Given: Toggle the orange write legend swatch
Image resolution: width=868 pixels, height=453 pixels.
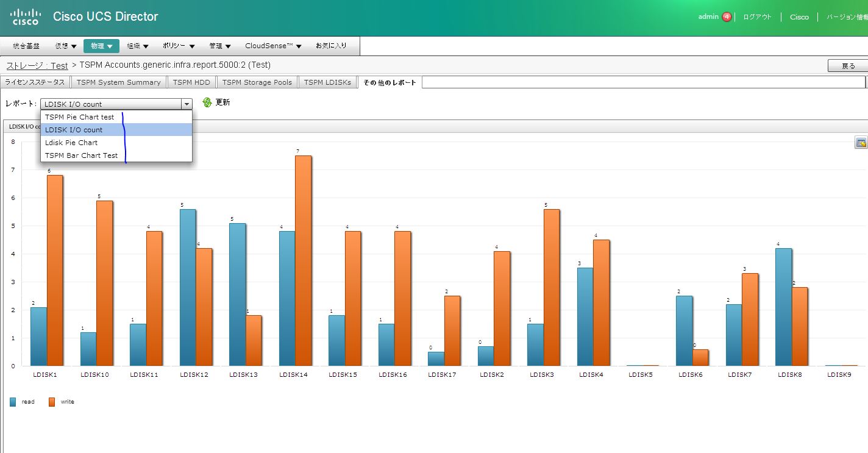Looking at the screenshot, I should [52, 402].
